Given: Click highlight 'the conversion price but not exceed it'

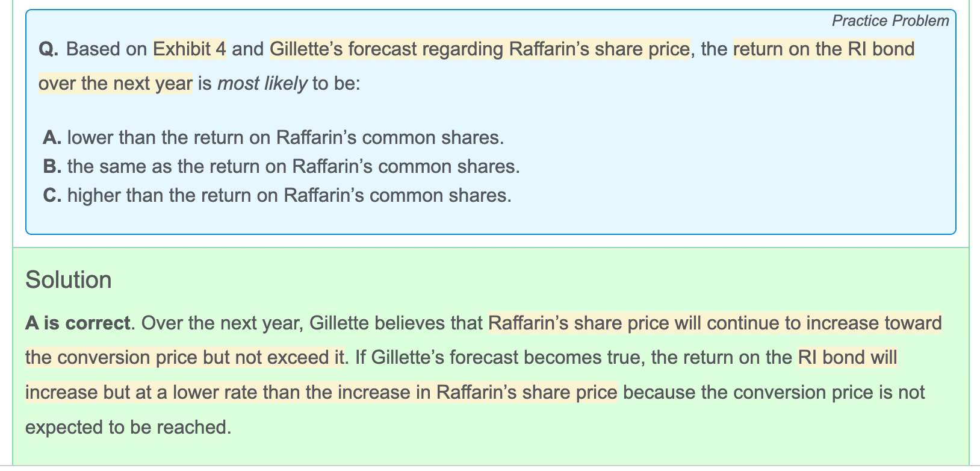Looking at the screenshot, I should click(185, 358).
